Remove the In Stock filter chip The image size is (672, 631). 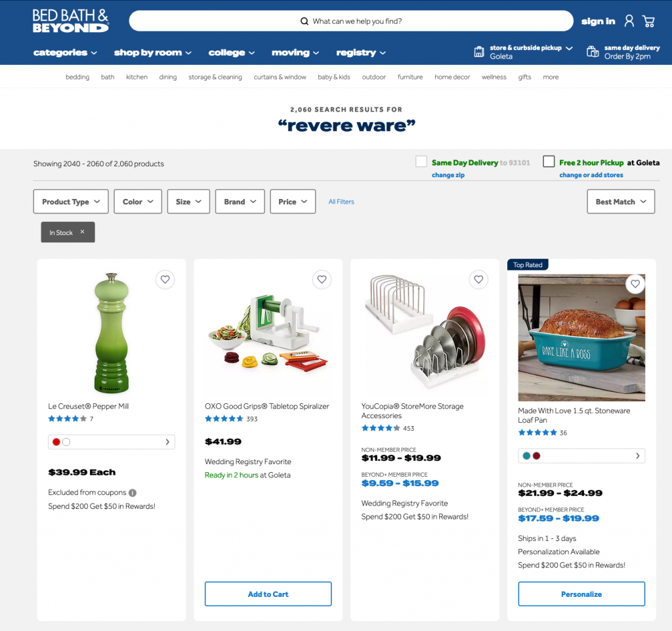(82, 232)
